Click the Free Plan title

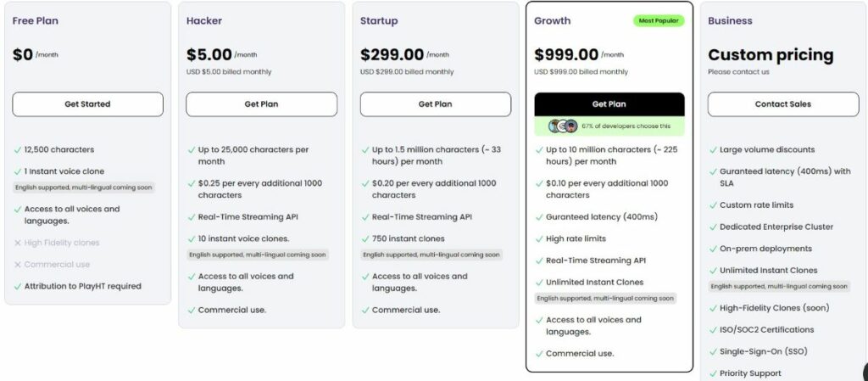point(35,21)
